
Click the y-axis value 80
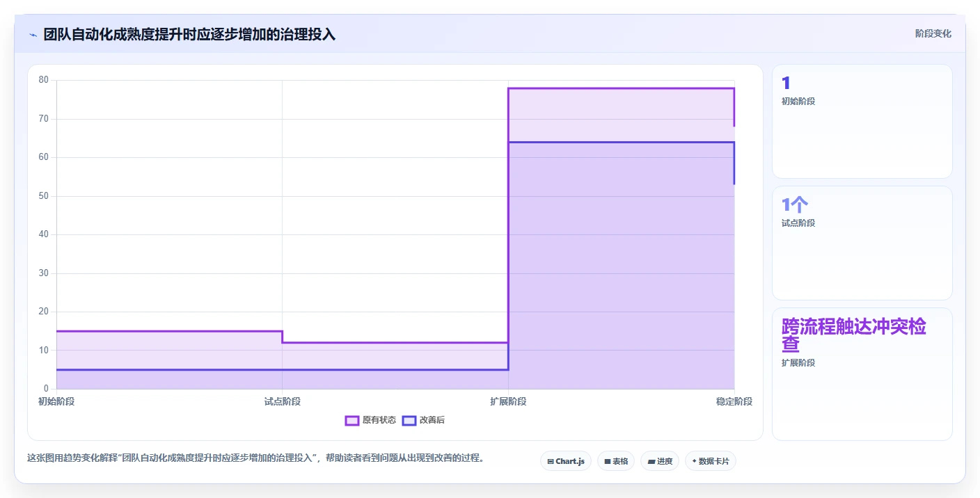[x=44, y=80]
